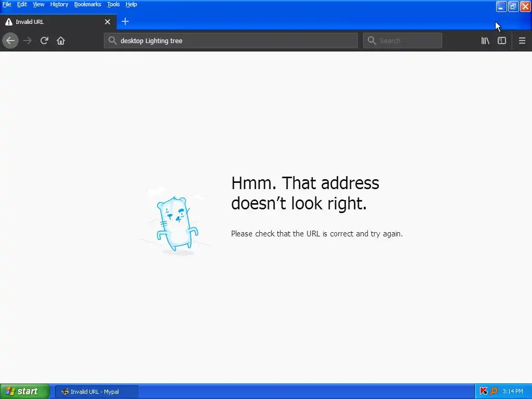
Task: Open the Bookmarks menu
Action: click(x=87, y=4)
